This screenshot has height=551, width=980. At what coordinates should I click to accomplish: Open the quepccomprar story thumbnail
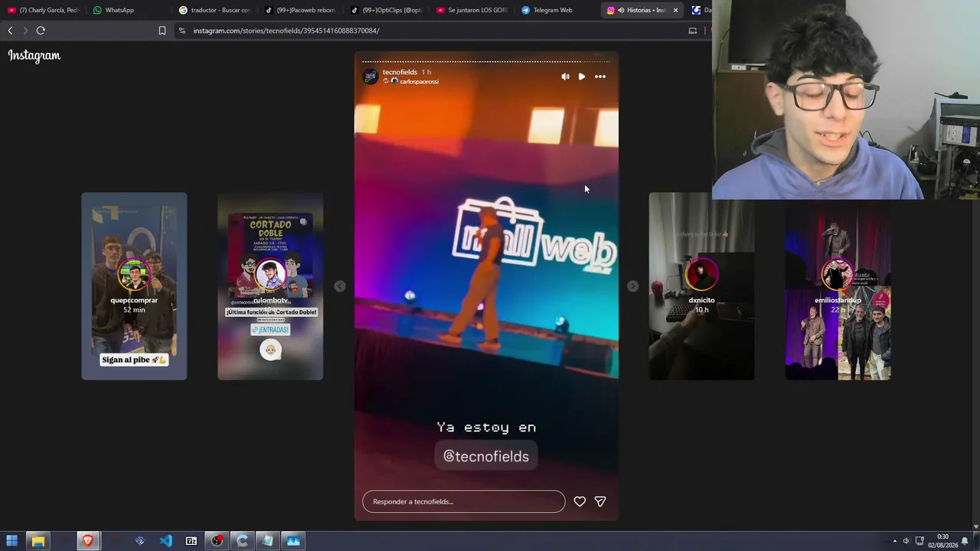[x=134, y=286]
